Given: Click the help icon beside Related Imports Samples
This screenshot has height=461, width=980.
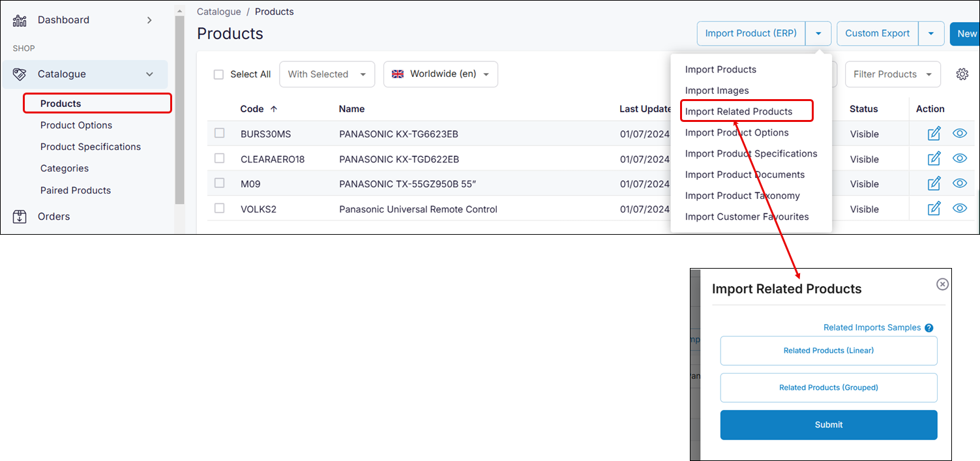Looking at the screenshot, I should [928, 327].
